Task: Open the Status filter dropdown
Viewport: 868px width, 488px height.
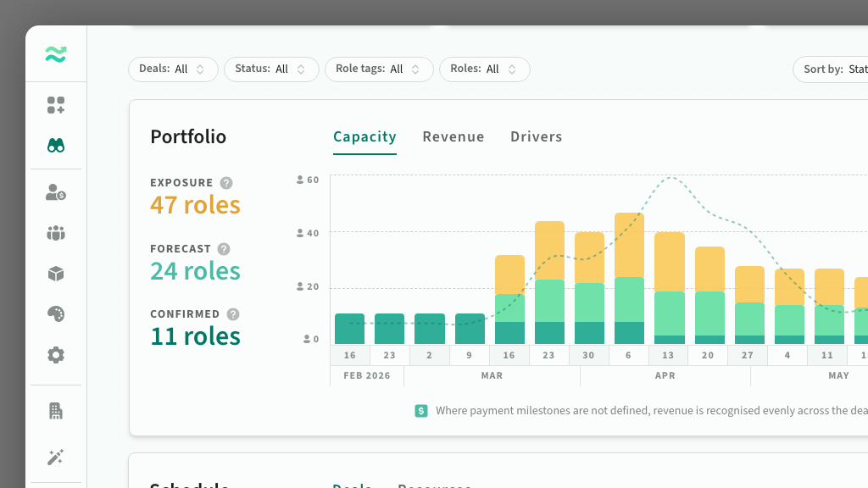Action: pos(271,69)
